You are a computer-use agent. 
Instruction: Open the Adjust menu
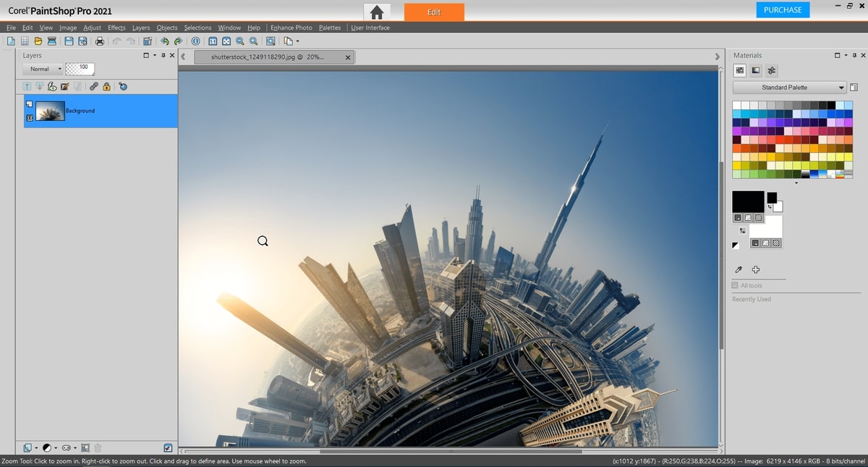coord(92,28)
